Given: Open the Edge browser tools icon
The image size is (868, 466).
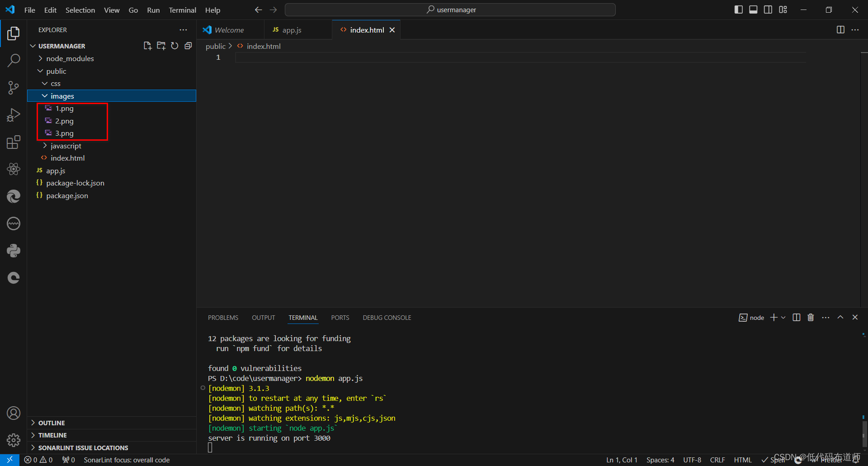Looking at the screenshot, I should (x=14, y=196).
